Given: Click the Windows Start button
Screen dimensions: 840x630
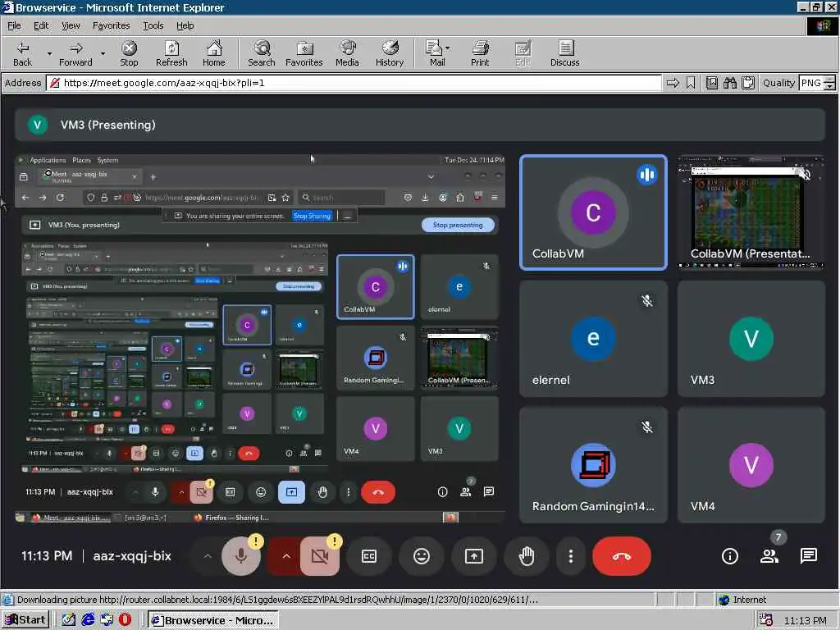Looking at the screenshot, I should click(25, 620).
